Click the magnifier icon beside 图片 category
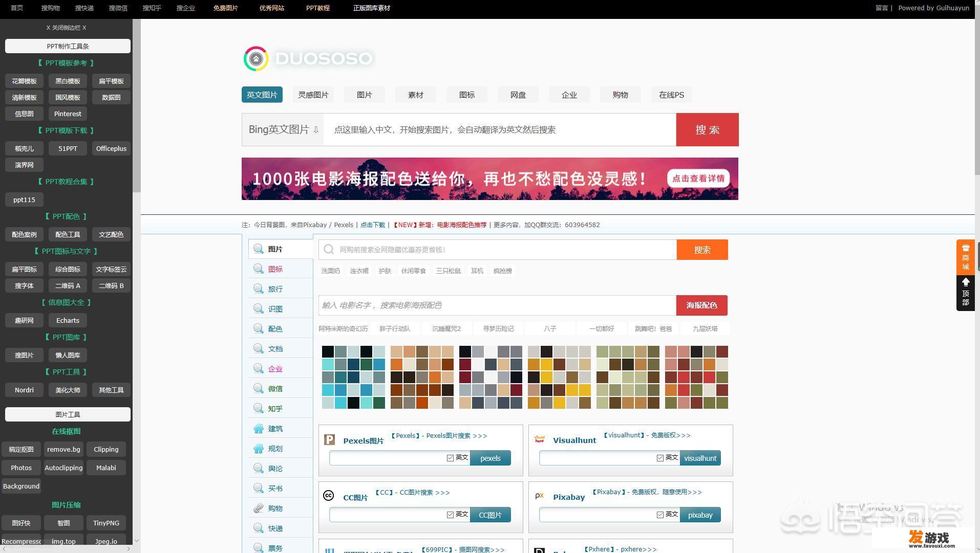The height and width of the screenshot is (553, 980). (259, 249)
